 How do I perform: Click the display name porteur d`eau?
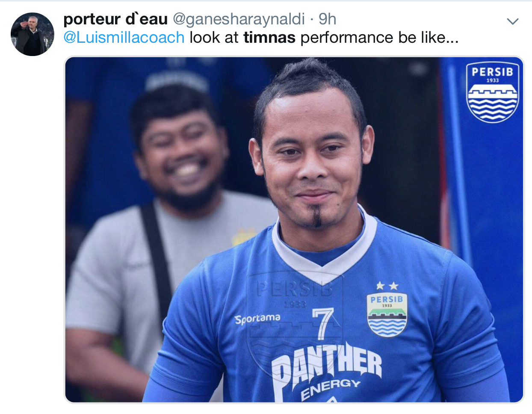coord(115,19)
